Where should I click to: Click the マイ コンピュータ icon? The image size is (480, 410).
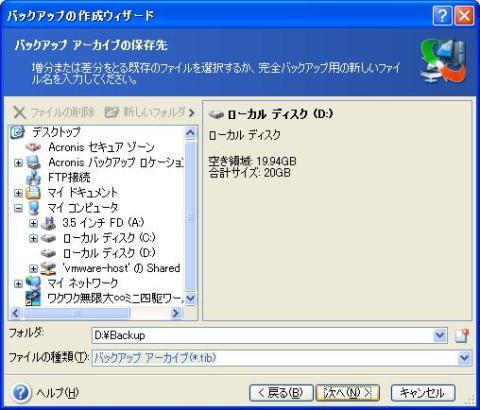pos(33,208)
